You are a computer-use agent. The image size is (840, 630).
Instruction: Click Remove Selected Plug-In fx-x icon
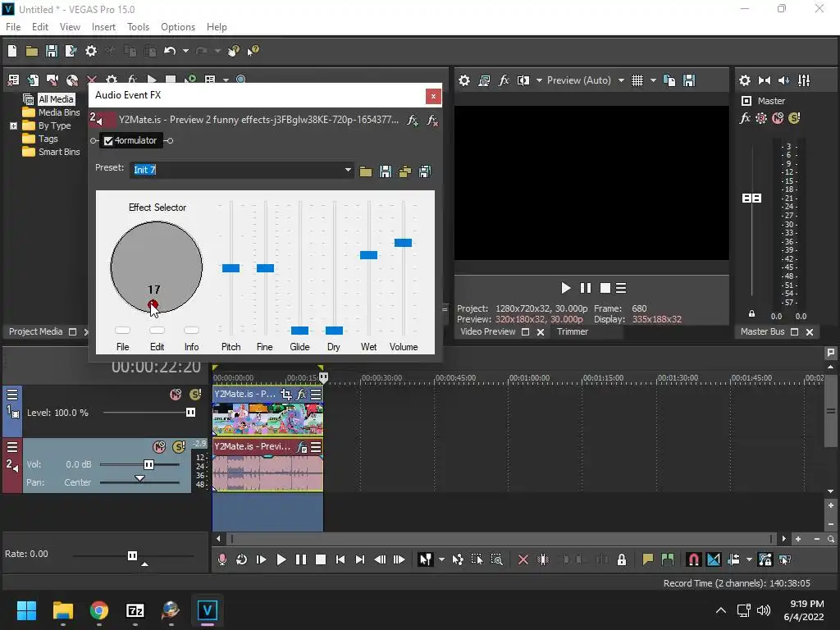click(431, 120)
